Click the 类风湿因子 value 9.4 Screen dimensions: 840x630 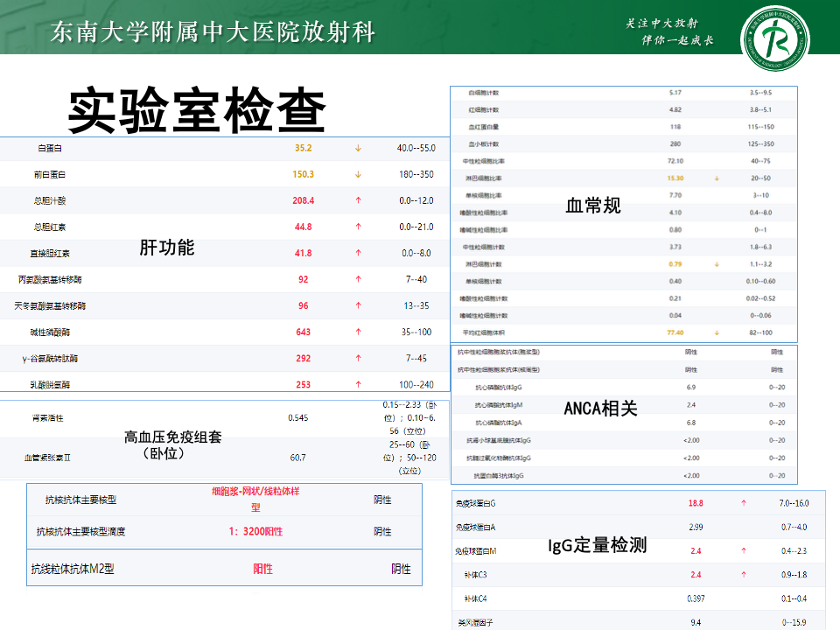tap(696, 622)
